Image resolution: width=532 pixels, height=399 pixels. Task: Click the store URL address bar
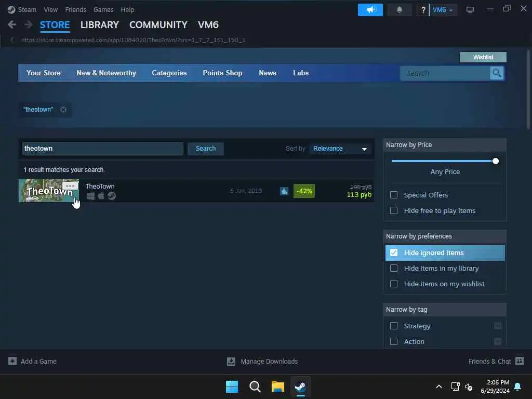point(133,40)
